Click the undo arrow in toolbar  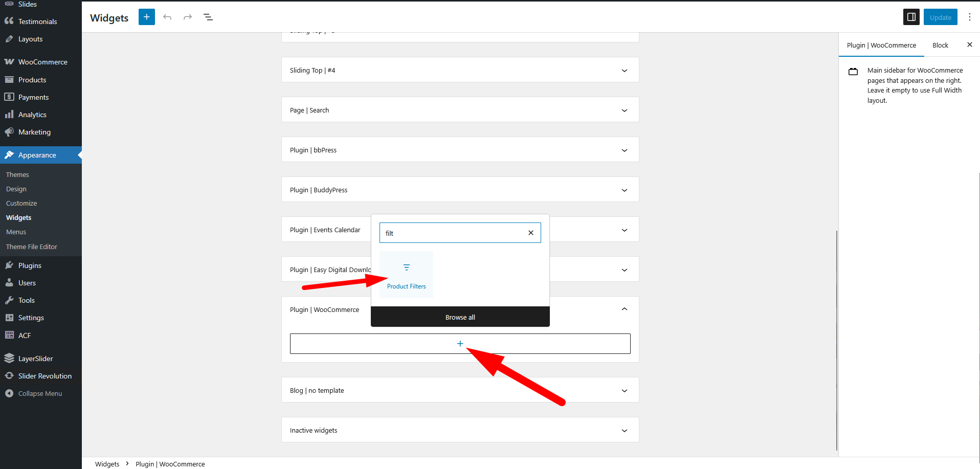pos(167,17)
